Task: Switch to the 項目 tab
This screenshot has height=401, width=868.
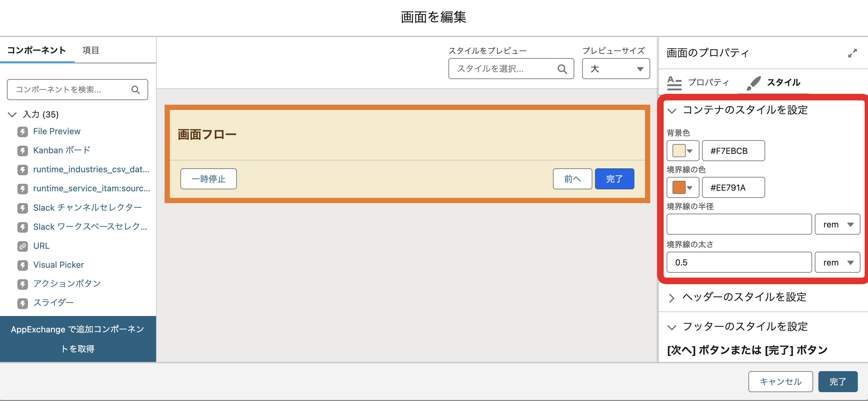Action: point(91,51)
